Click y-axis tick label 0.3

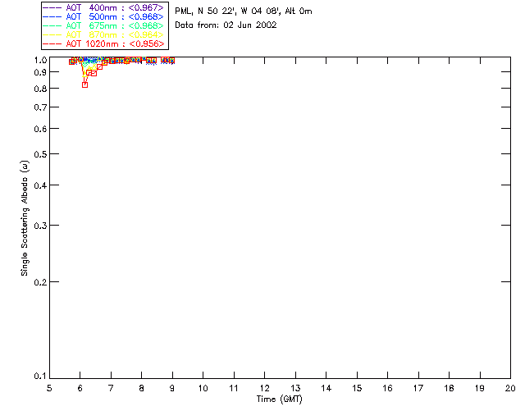point(40,226)
